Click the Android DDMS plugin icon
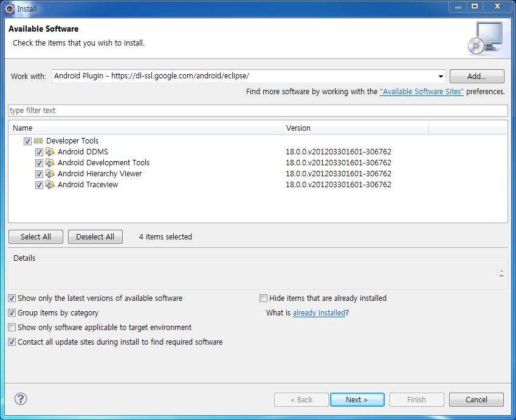516x420 pixels. point(50,152)
